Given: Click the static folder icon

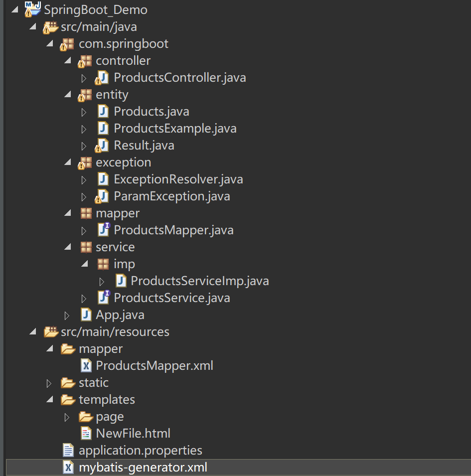Looking at the screenshot, I should [68, 383].
